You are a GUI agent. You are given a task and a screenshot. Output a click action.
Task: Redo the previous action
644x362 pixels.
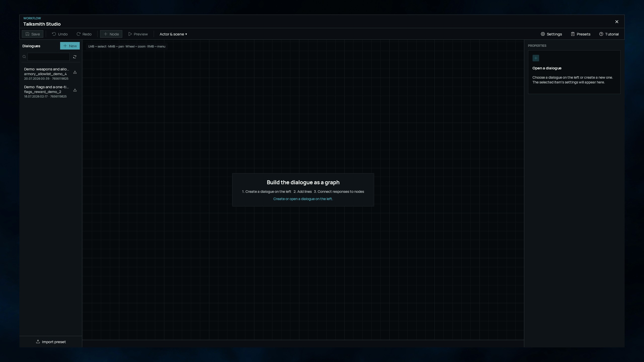(x=84, y=34)
